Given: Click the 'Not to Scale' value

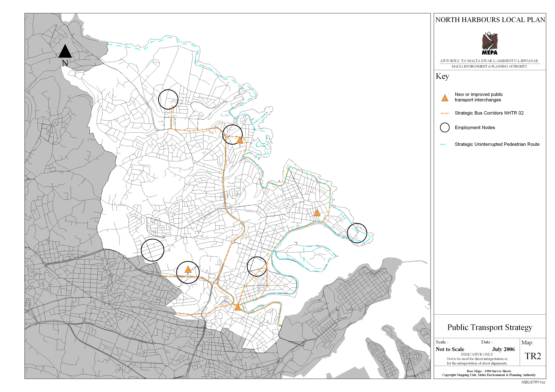Looking at the screenshot, I should [x=450, y=349].
